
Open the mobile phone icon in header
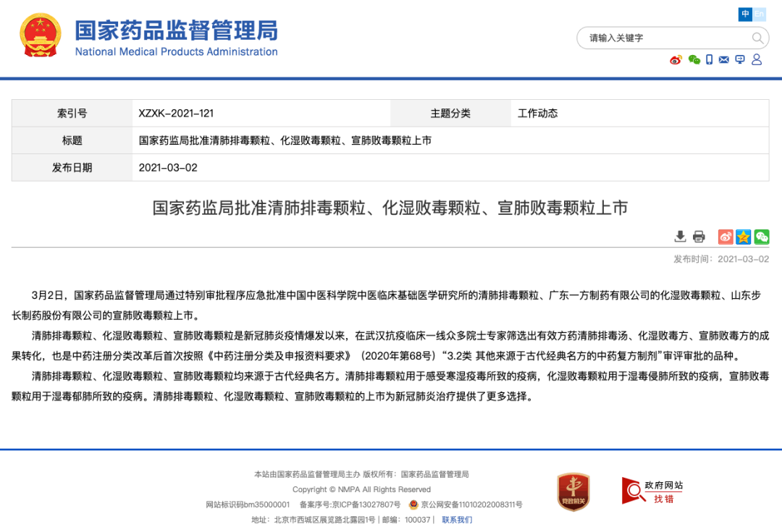point(709,60)
